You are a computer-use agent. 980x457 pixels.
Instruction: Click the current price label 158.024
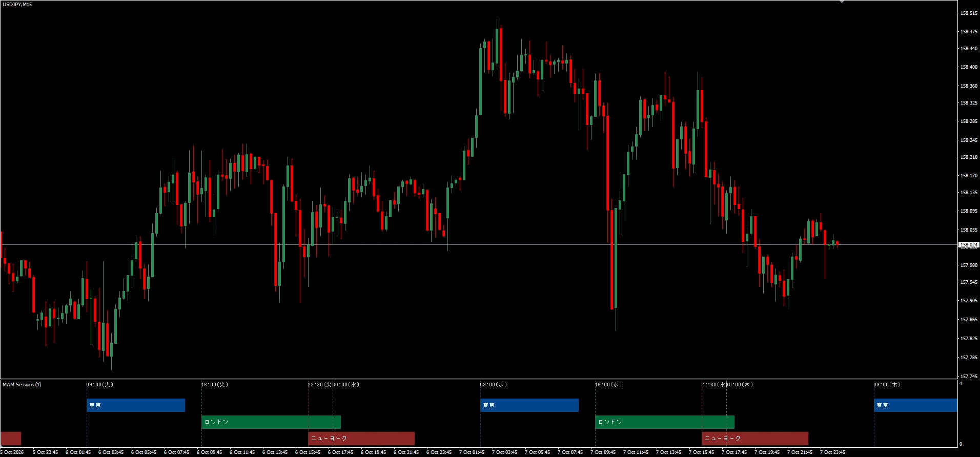tap(969, 245)
